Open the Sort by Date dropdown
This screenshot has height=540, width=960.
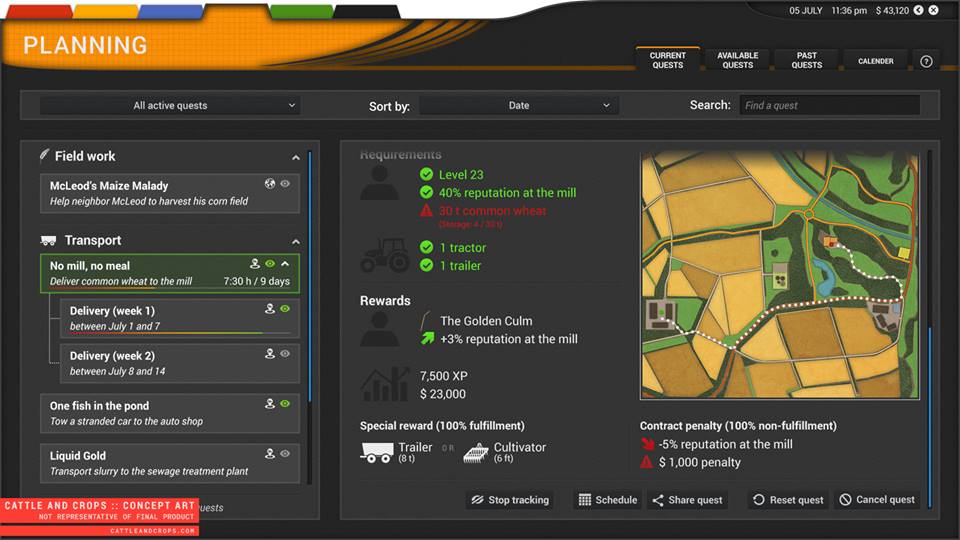(x=518, y=105)
